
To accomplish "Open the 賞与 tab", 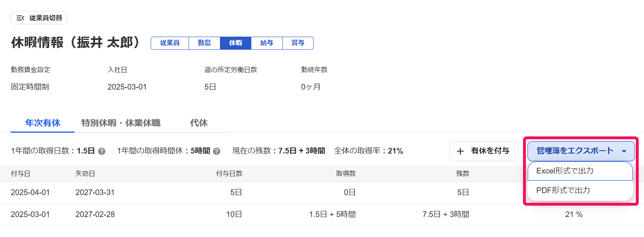I will (298, 43).
